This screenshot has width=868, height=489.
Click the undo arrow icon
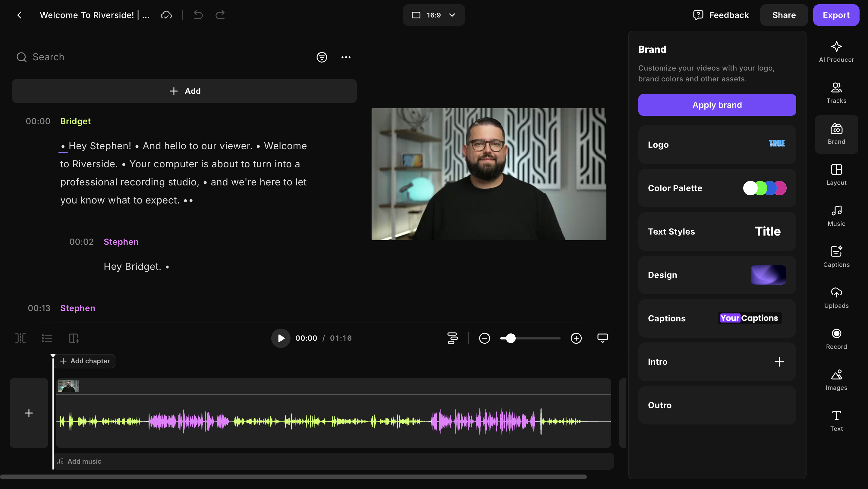pos(198,15)
